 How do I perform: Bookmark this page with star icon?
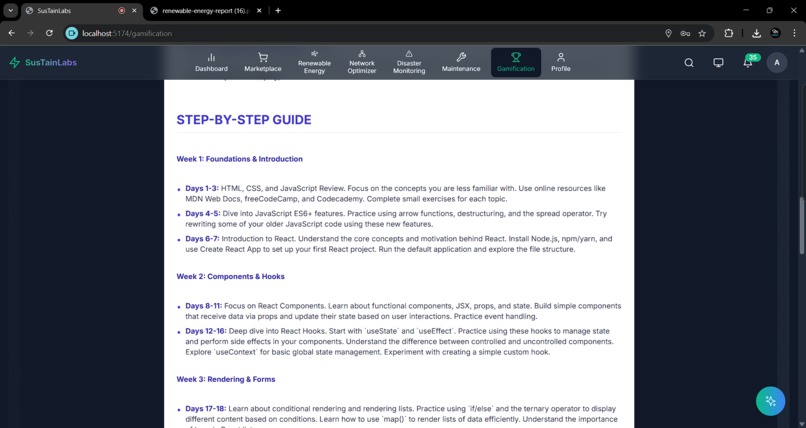702,33
